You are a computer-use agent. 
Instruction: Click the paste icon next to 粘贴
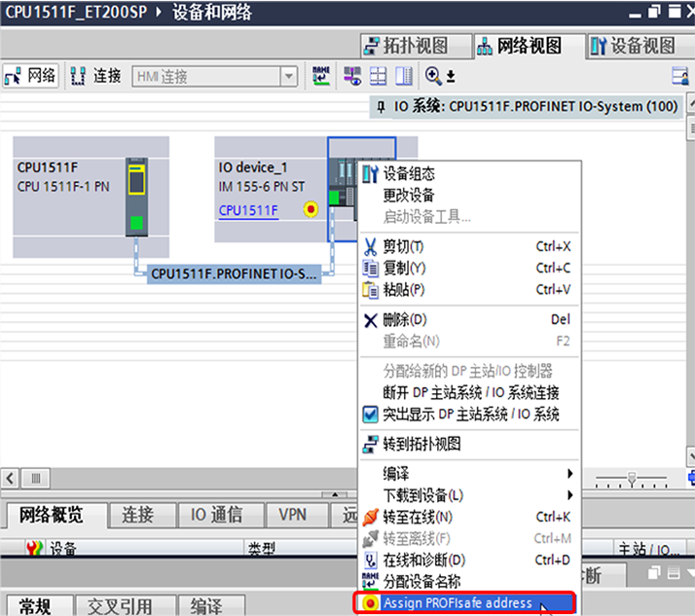tap(370, 290)
